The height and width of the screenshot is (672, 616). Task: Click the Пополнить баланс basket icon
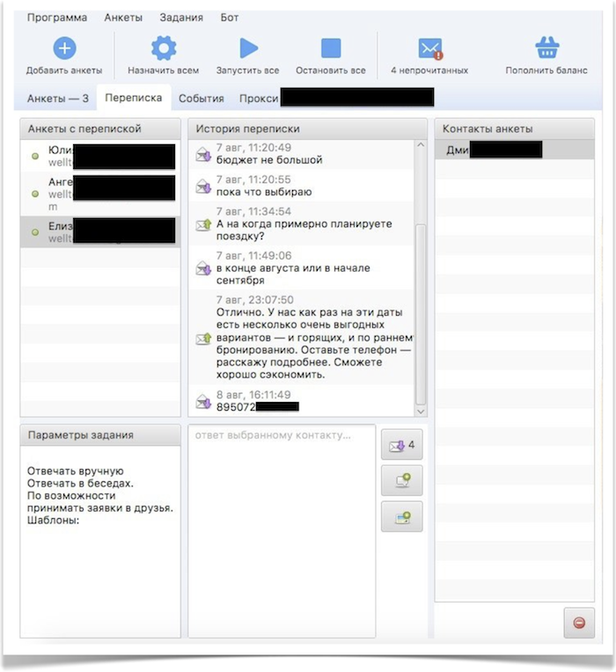pos(546,48)
